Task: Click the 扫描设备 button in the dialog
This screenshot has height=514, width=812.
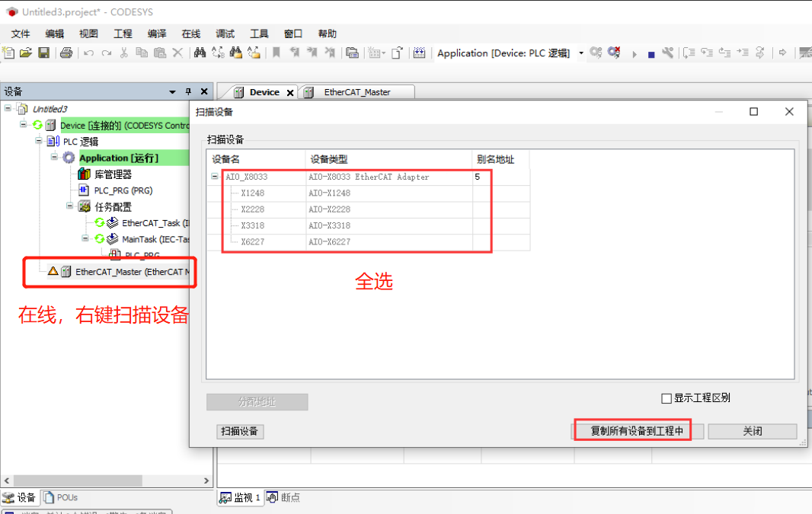Action: tap(240, 432)
